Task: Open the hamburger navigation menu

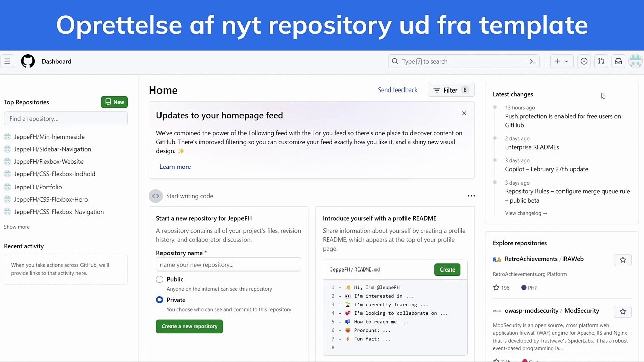Action: point(7,61)
